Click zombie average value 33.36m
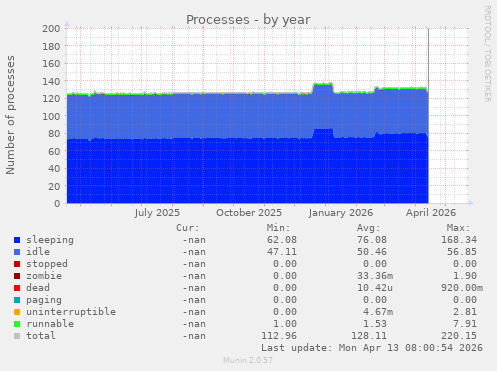The image size is (497, 371). tap(375, 276)
